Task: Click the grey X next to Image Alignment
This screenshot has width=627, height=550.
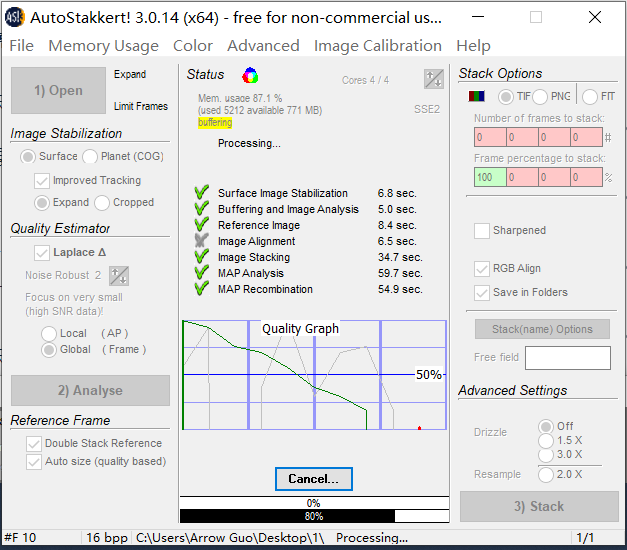Action: point(201,241)
